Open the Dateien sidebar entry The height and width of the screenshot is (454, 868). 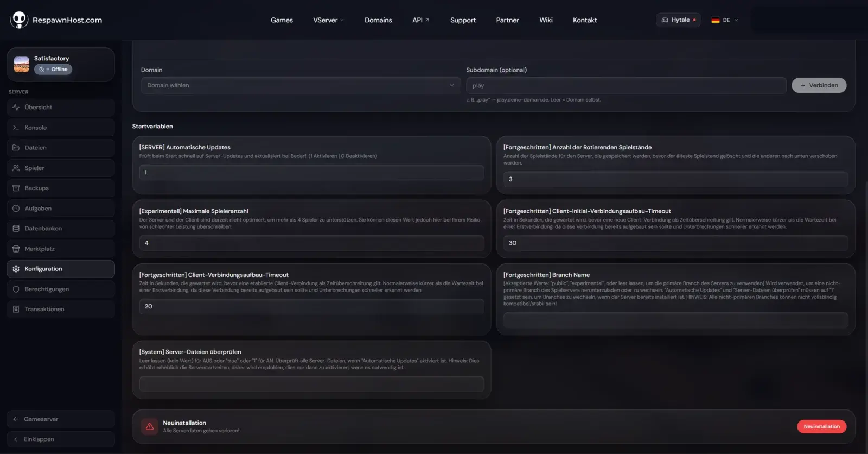[61, 148]
